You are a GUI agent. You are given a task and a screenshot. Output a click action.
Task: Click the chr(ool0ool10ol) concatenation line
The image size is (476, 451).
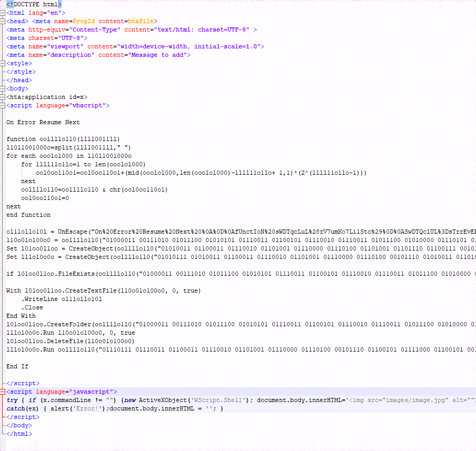94,189
